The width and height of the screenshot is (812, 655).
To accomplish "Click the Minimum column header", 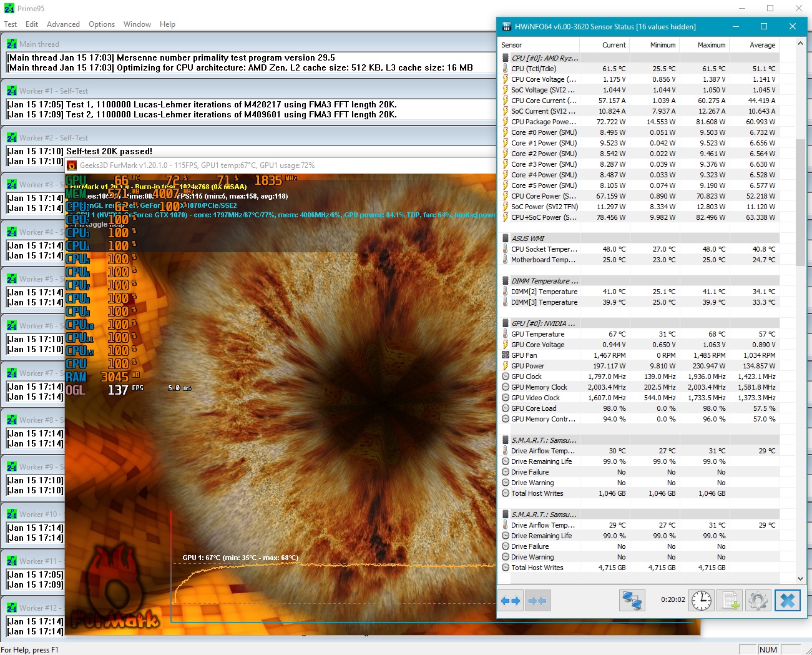I will tap(654, 45).
